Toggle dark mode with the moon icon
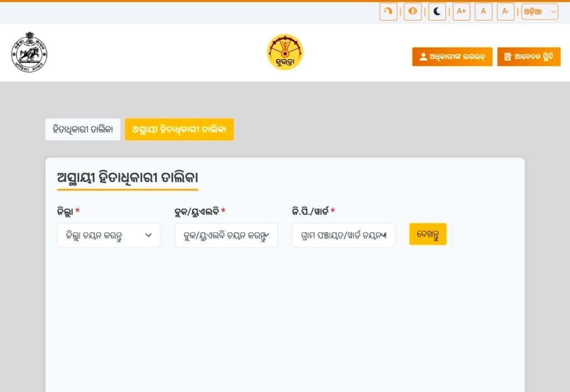Screen dimensions: 570x392 coord(437,12)
